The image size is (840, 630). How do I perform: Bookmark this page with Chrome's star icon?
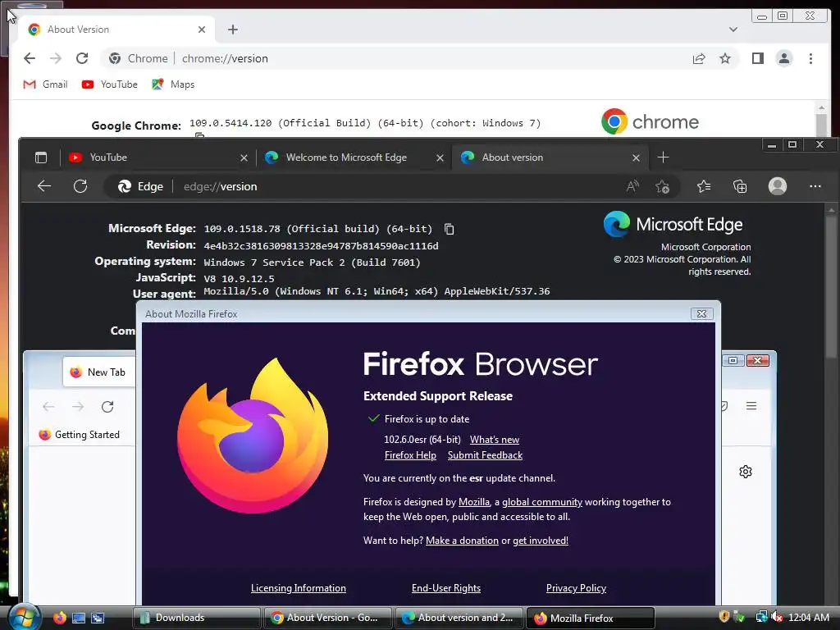(x=725, y=58)
